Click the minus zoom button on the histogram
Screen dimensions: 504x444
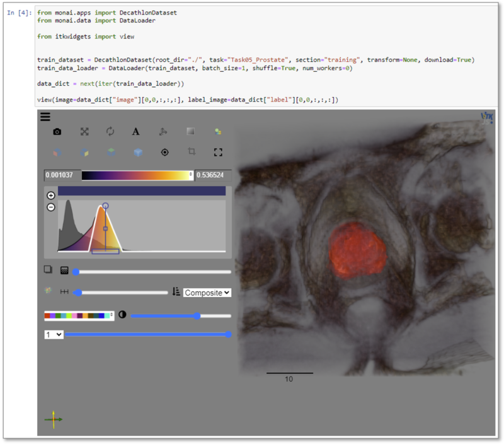pos(50,207)
